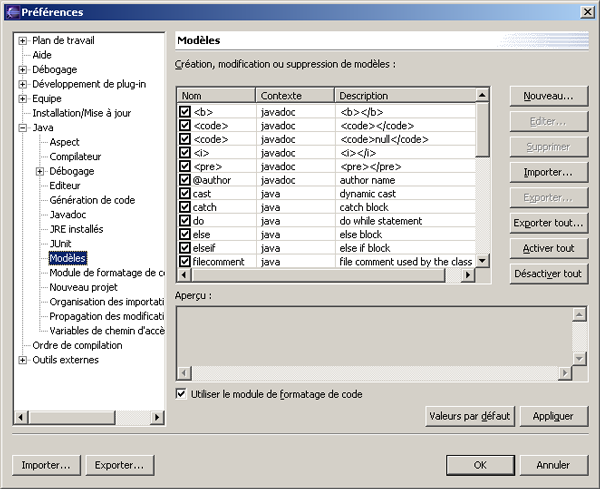Expand the 'Plan de travail' tree node

click(x=23, y=41)
